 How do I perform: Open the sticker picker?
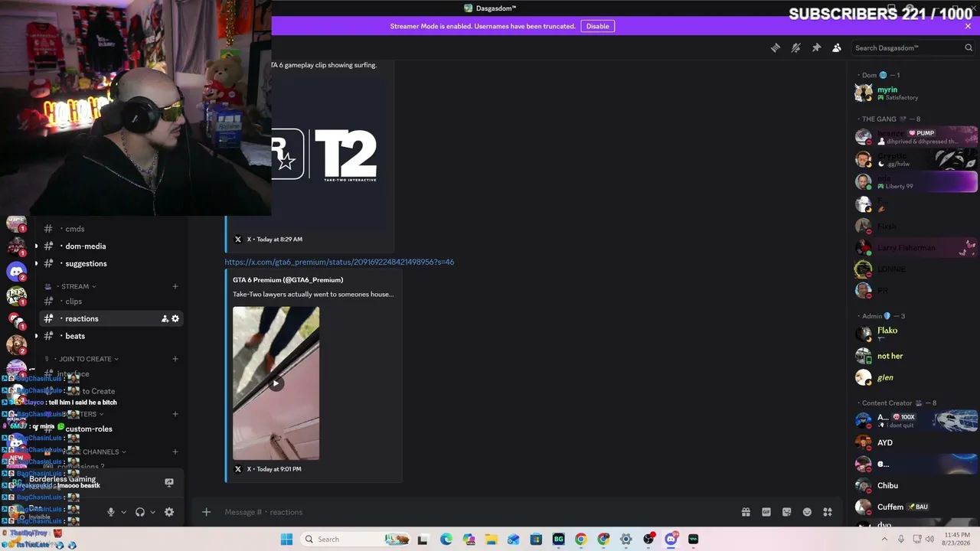(x=786, y=512)
